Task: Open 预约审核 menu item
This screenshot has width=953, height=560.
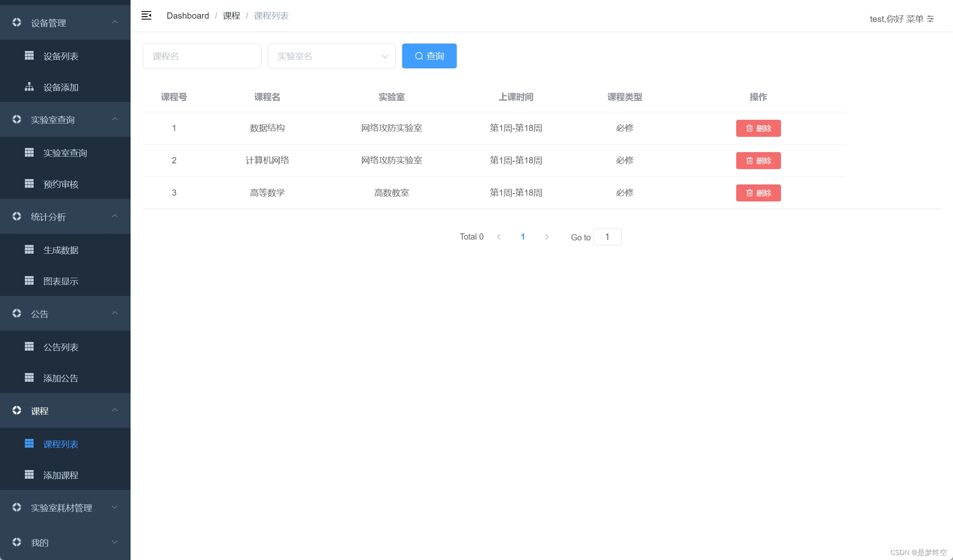Action: point(65,184)
